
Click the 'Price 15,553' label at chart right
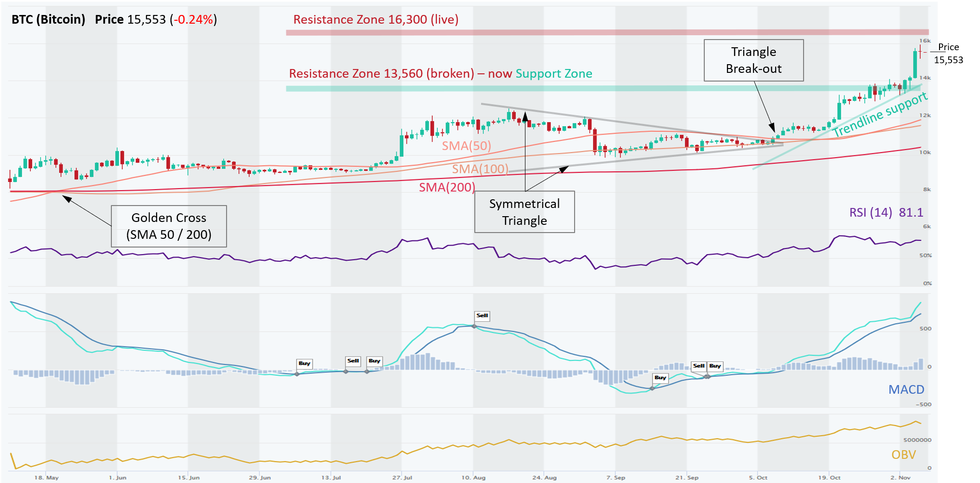[948, 54]
